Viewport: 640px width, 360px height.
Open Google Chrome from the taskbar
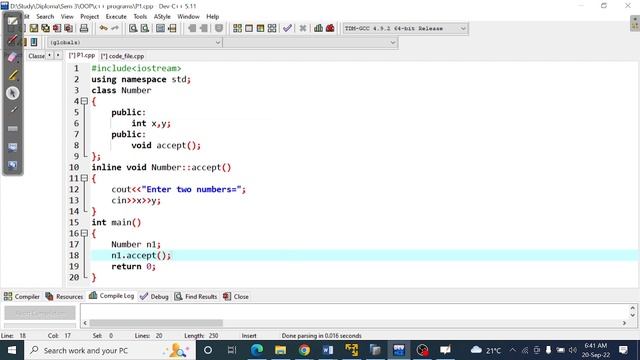coord(304,350)
